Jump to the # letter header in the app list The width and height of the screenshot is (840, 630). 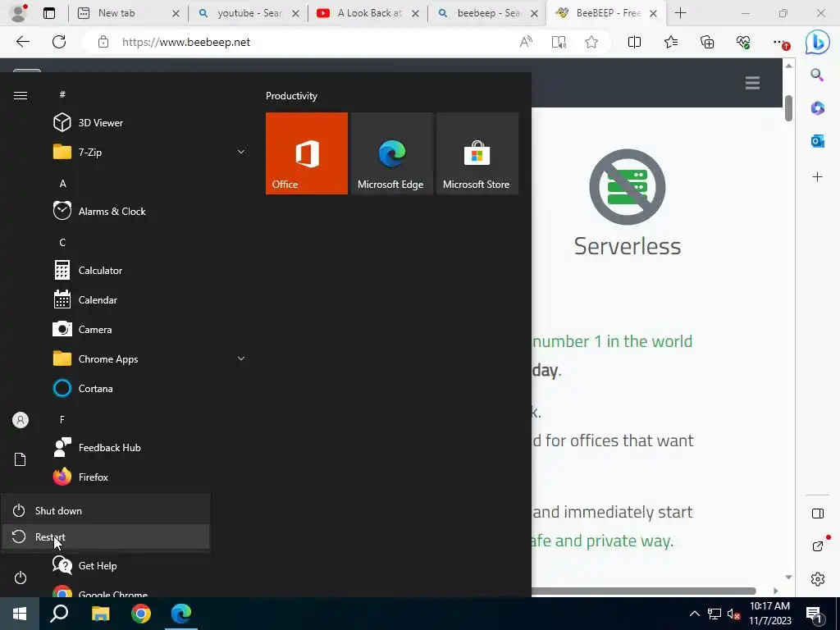click(62, 94)
